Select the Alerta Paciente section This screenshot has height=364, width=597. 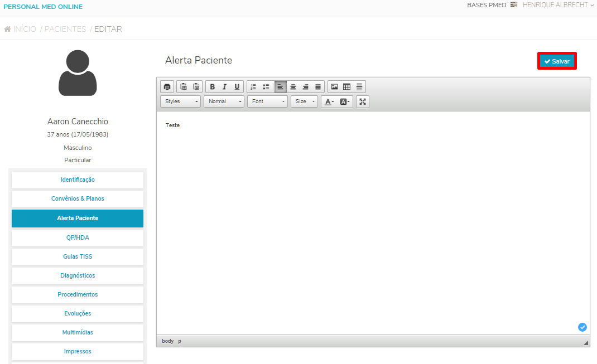78,219
